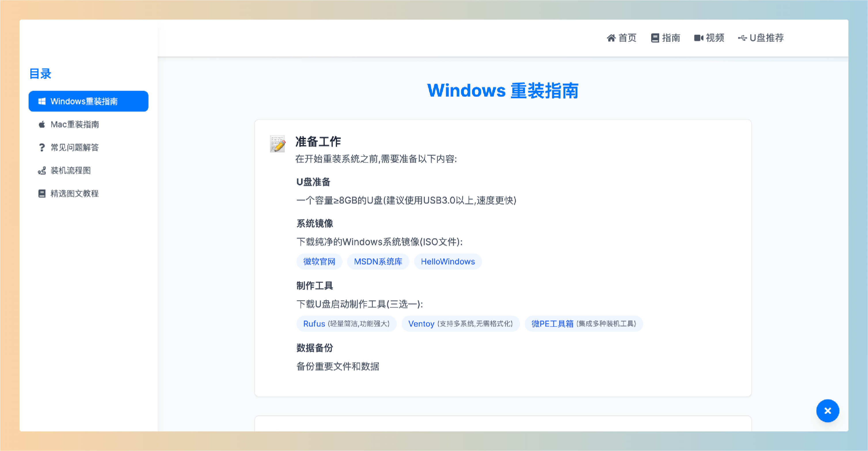Click the USB icon beside U盘推荐
Image resolution: width=868 pixels, height=451 pixels.
pyautogui.click(x=742, y=38)
